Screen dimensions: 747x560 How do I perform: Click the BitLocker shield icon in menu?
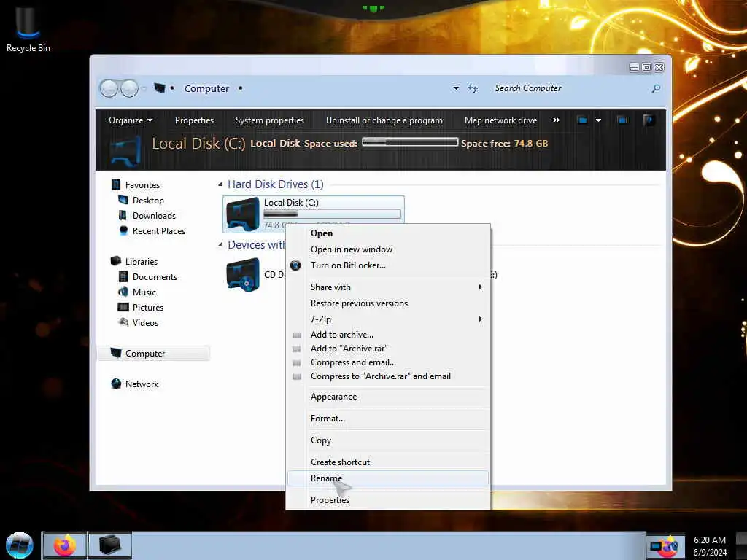click(x=295, y=265)
